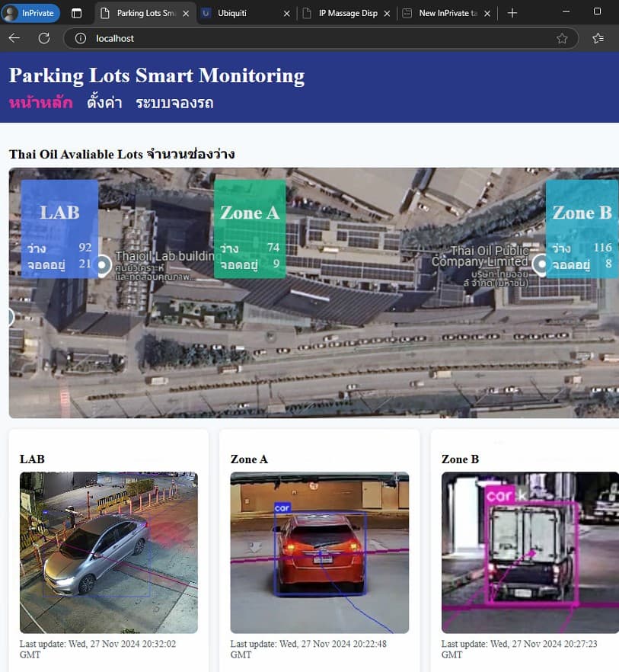619x672 pixels.
Task: Switch to the New InPrivate tab
Action: point(447,13)
